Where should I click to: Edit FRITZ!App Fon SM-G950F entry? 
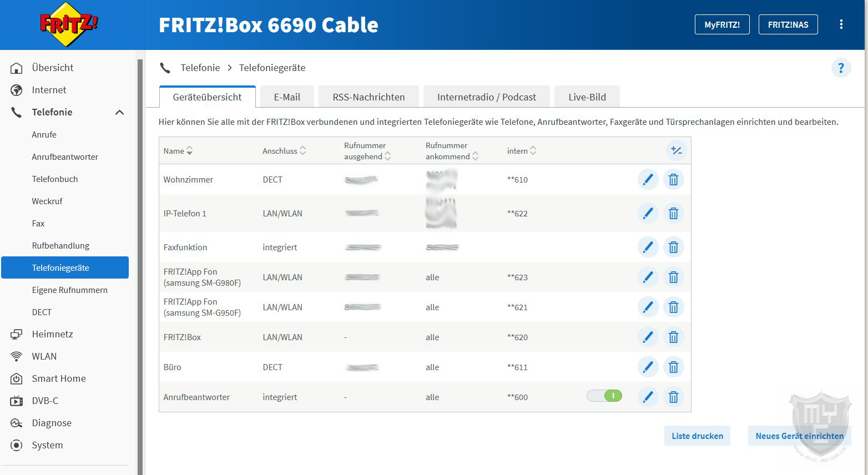(x=648, y=307)
